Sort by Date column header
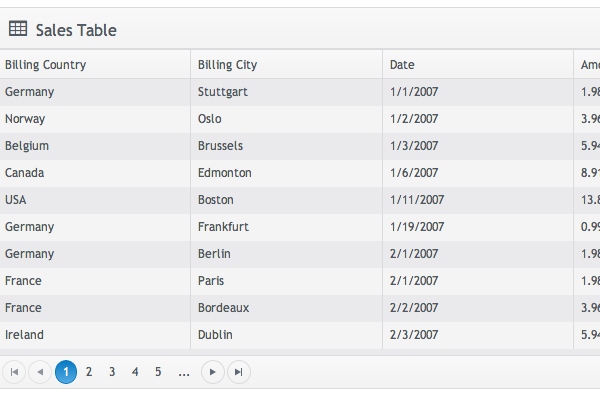600x400 pixels. pos(402,65)
